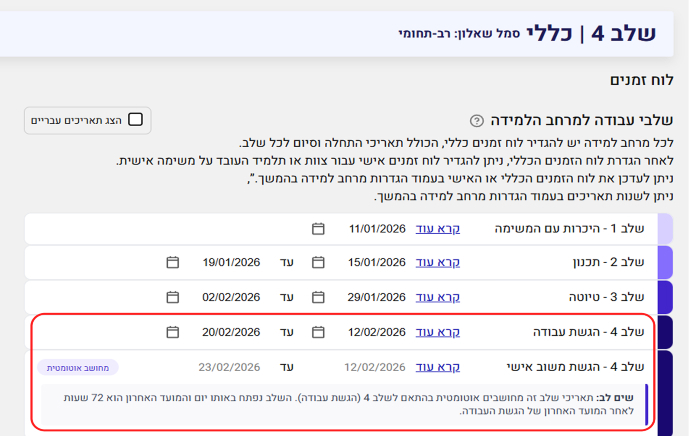The image size is (689, 436).
Task: Click the מחושב אוטומטית badge
Action: click(x=78, y=367)
